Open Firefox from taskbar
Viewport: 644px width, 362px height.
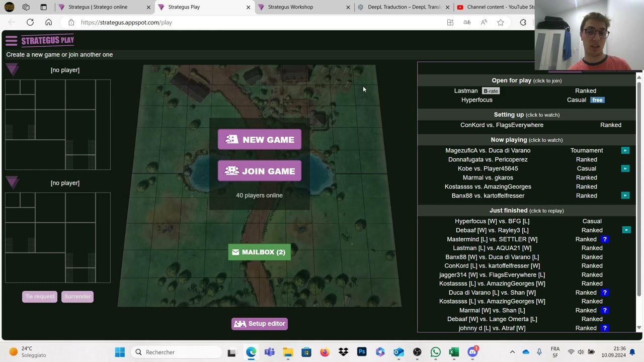(325, 352)
